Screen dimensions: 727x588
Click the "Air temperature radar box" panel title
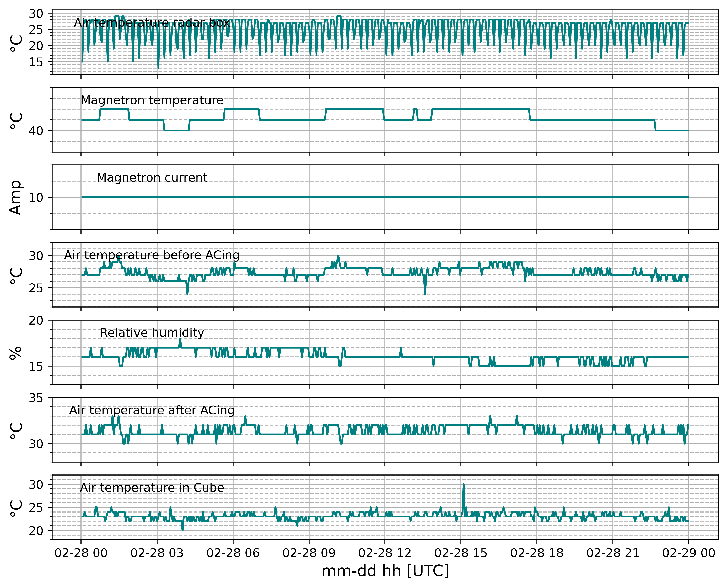click(x=152, y=23)
